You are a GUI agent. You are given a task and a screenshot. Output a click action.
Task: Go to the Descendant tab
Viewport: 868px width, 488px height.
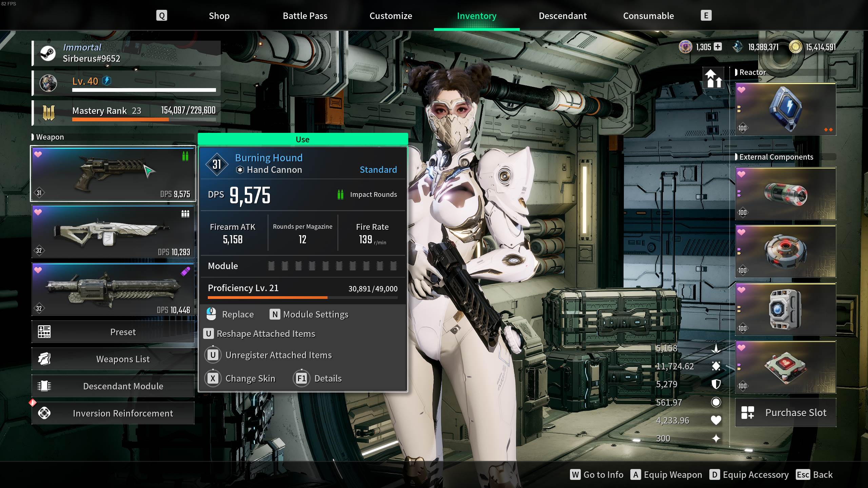(563, 16)
